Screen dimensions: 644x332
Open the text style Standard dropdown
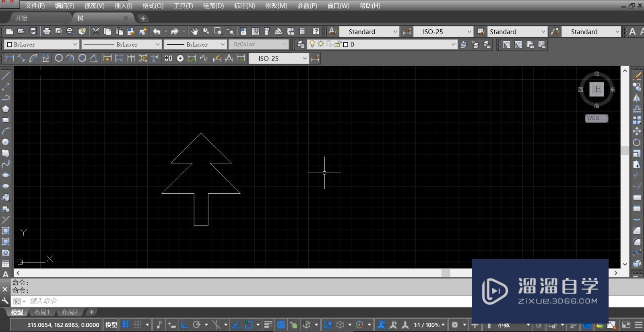click(369, 31)
